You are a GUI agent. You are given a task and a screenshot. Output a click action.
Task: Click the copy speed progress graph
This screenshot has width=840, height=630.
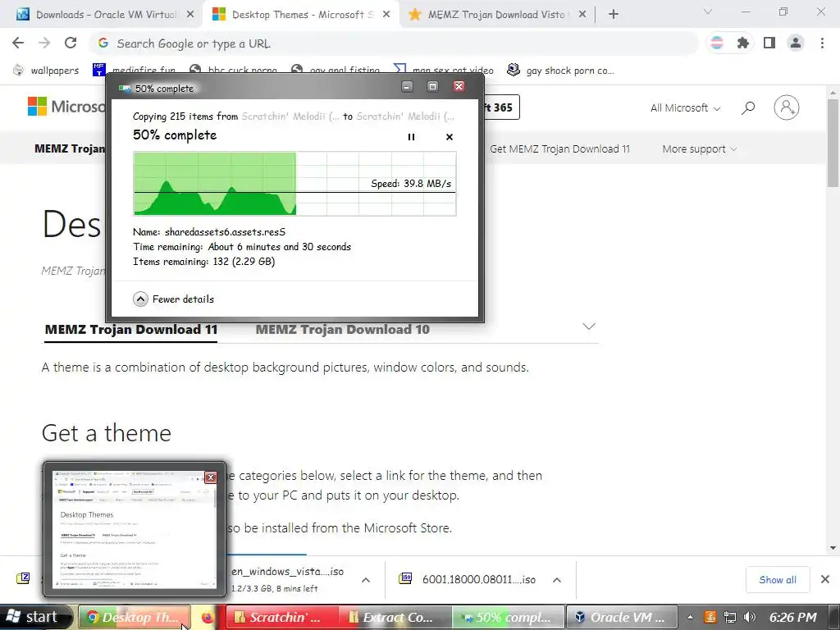(x=294, y=184)
